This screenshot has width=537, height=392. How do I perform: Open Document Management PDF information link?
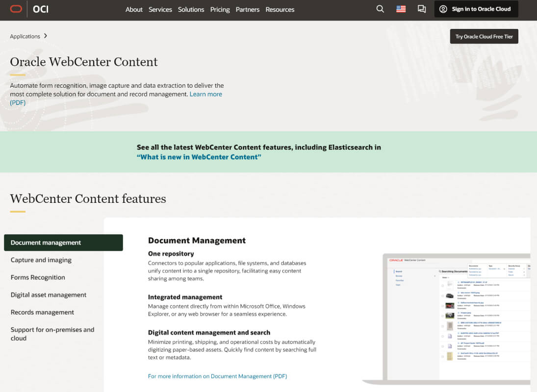[217, 376]
